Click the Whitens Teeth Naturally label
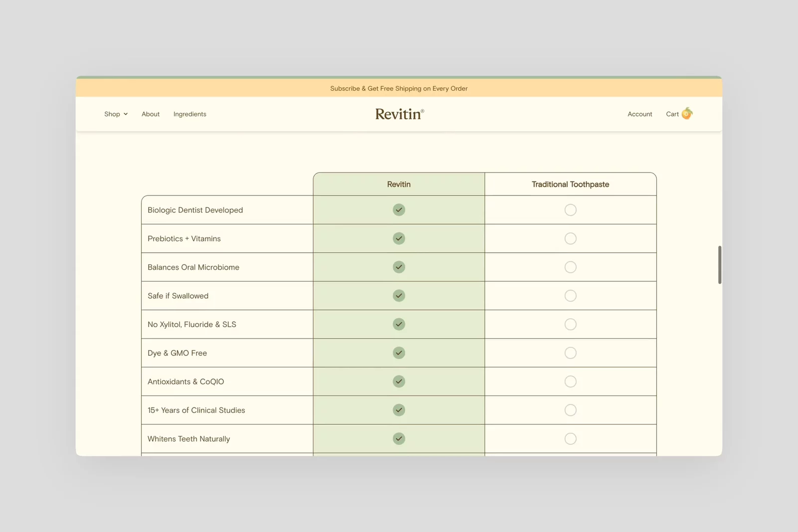The image size is (798, 532). (189, 439)
